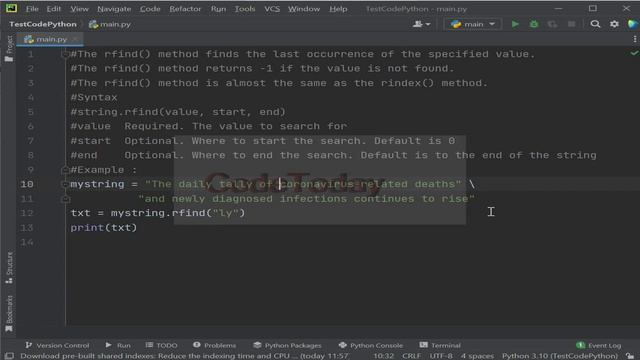The width and height of the screenshot is (640, 360).
Task: Click cursor position 10:32 in status bar
Action: tap(384, 356)
